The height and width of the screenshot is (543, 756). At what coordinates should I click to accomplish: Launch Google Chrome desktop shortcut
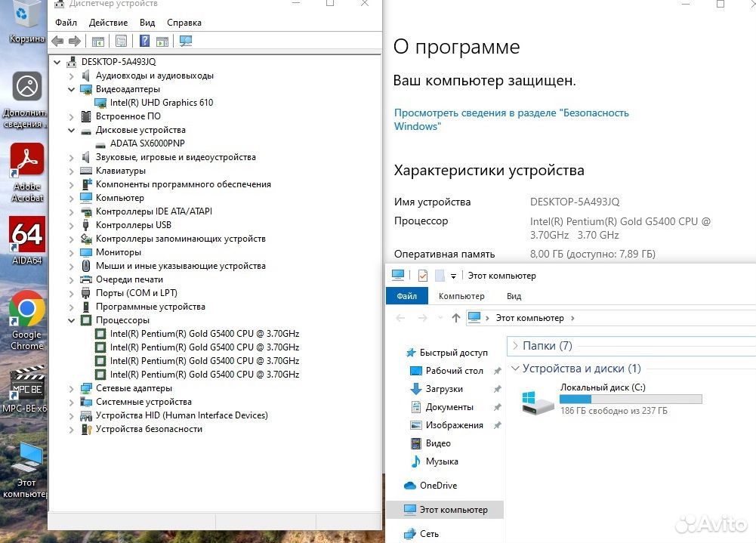click(x=26, y=320)
